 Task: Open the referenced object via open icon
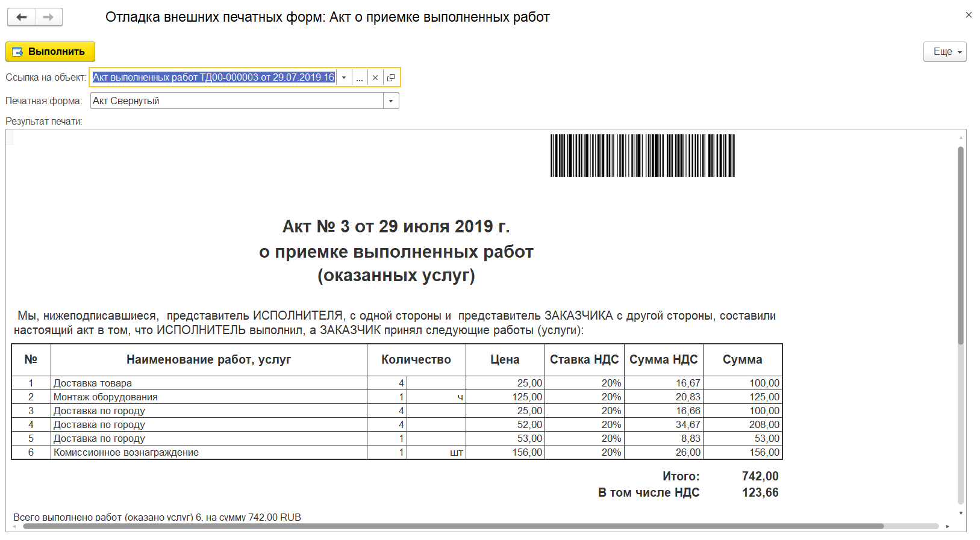click(391, 78)
